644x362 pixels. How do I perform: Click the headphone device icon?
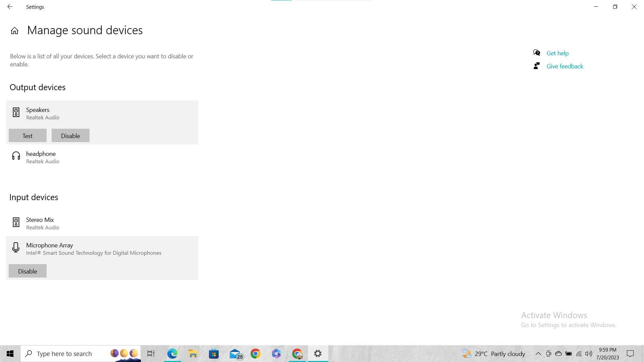coord(16,156)
